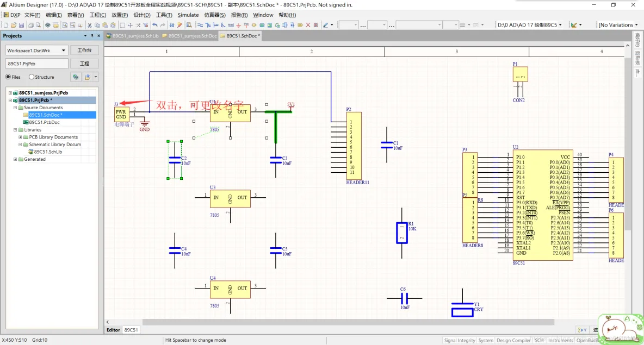Screen dimensions: 644x345
Task: Expand the 89C51_sumjess.PrjPcb project node
Action: point(10,93)
